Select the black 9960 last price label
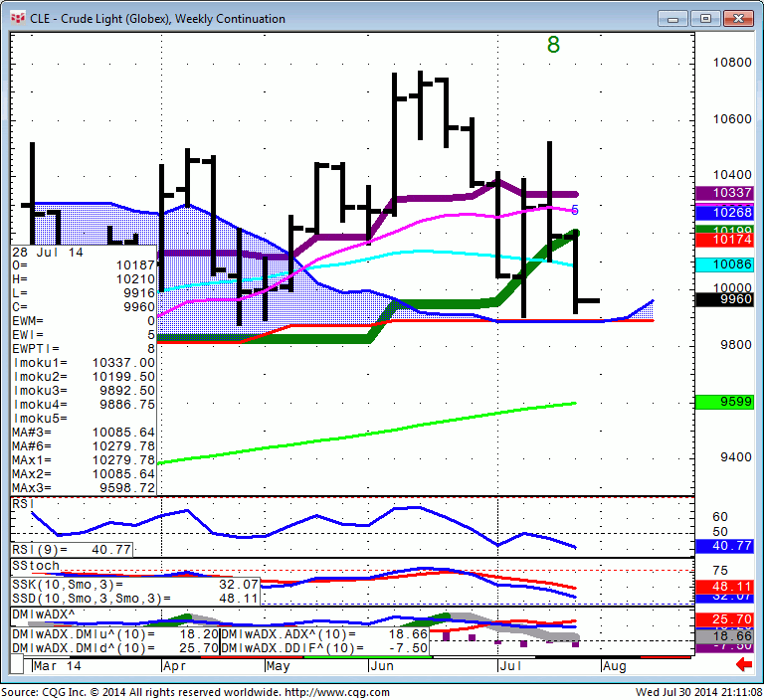This screenshot has width=764, height=700. tap(725, 299)
